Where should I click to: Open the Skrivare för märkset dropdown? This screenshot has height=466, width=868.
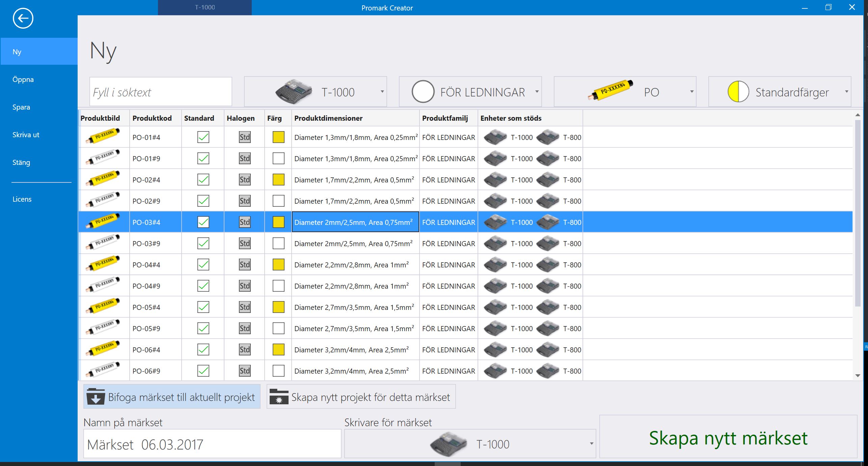tap(470, 444)
